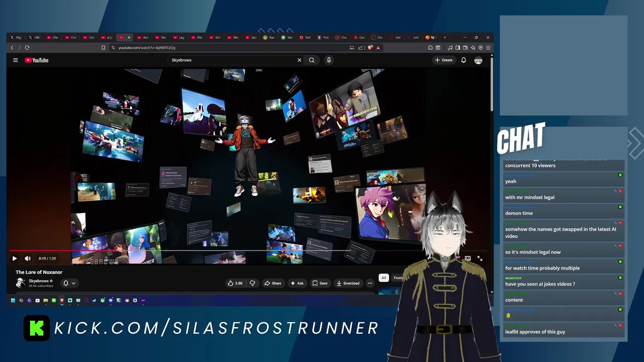This screenshot has width=644, height=362.
Task: Mute the video volume
Action: coord(28,258)
